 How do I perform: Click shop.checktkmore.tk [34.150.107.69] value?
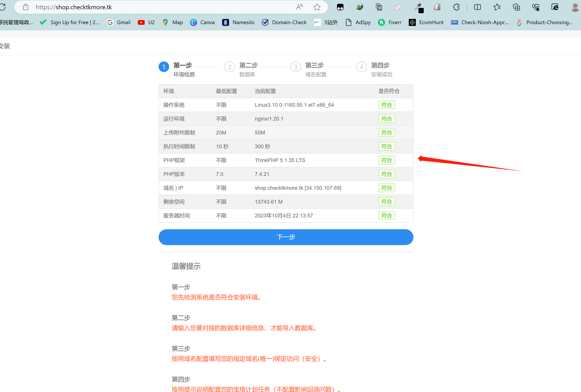click(298, 188)
